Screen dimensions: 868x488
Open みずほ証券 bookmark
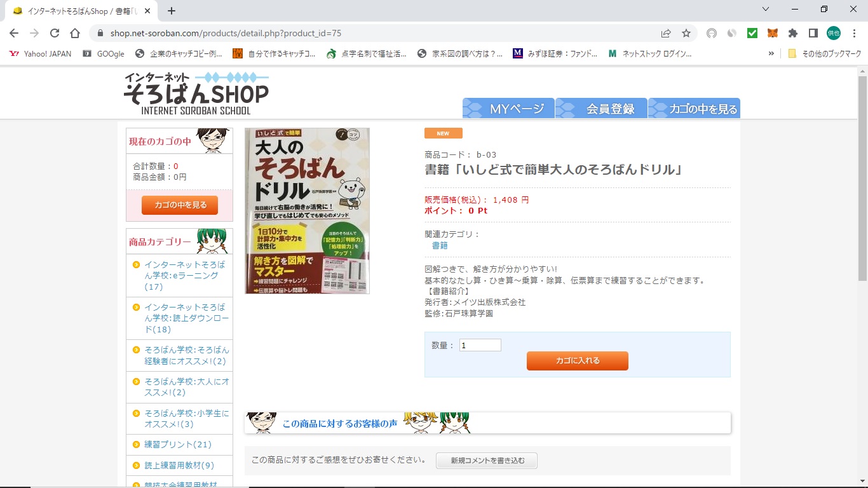(x=555, y=54)
